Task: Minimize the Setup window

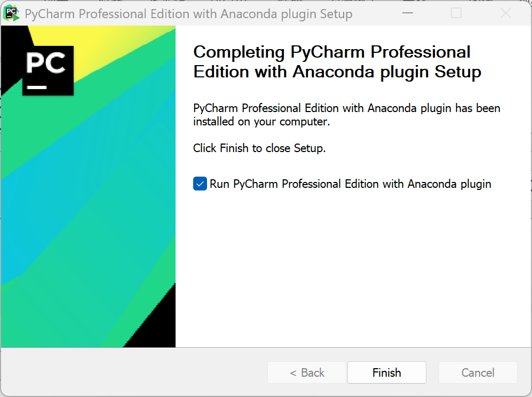Action: coord(408,13)
